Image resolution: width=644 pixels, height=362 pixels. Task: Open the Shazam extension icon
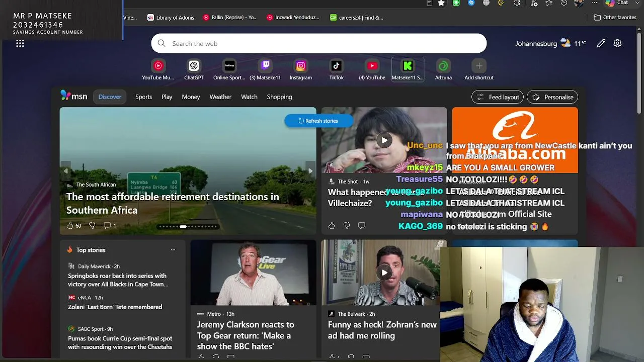[471, 3]
